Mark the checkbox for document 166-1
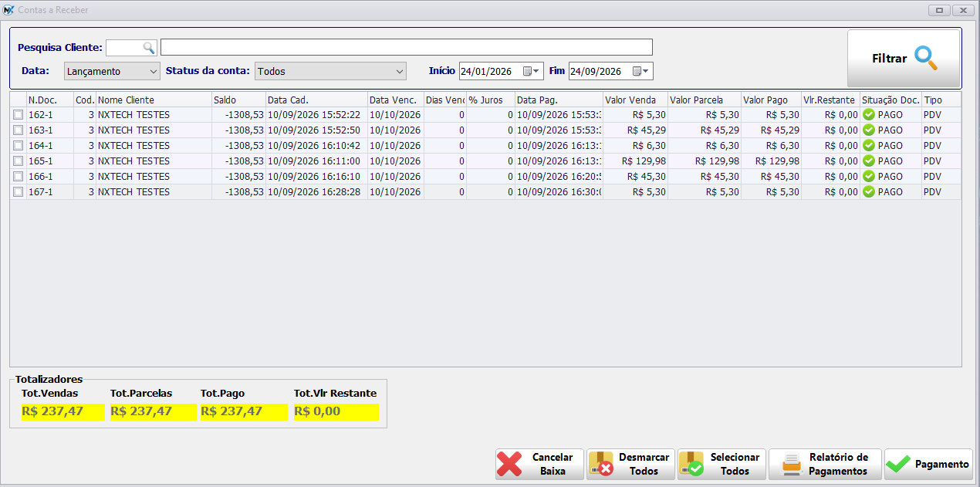This screenshot has width=980, height=487. [18, 177]
